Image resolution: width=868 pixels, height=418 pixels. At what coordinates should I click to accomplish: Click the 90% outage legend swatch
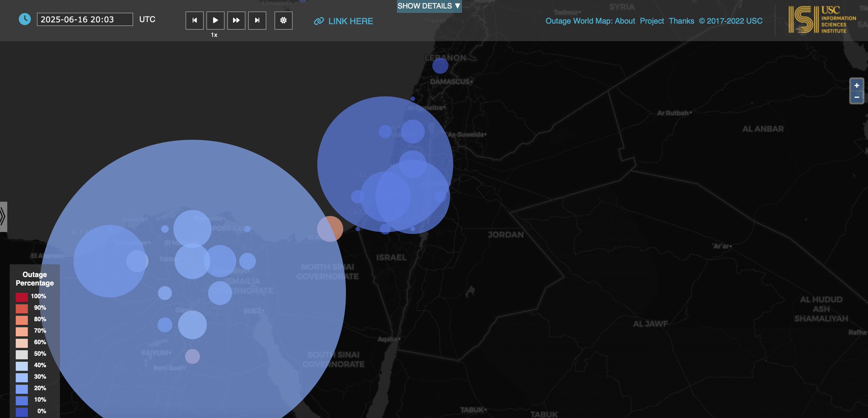(x=22, y=308)
